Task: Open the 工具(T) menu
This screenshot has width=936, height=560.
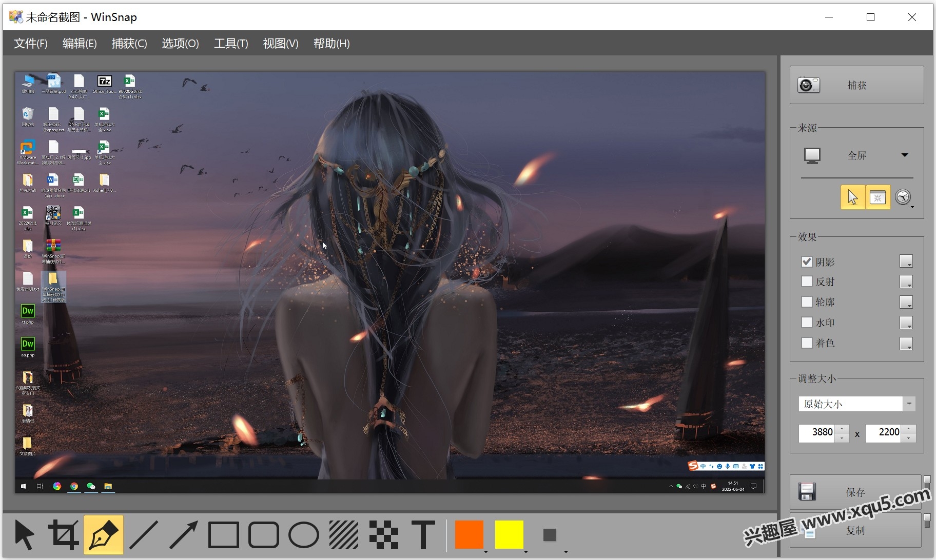Action: 231,44
